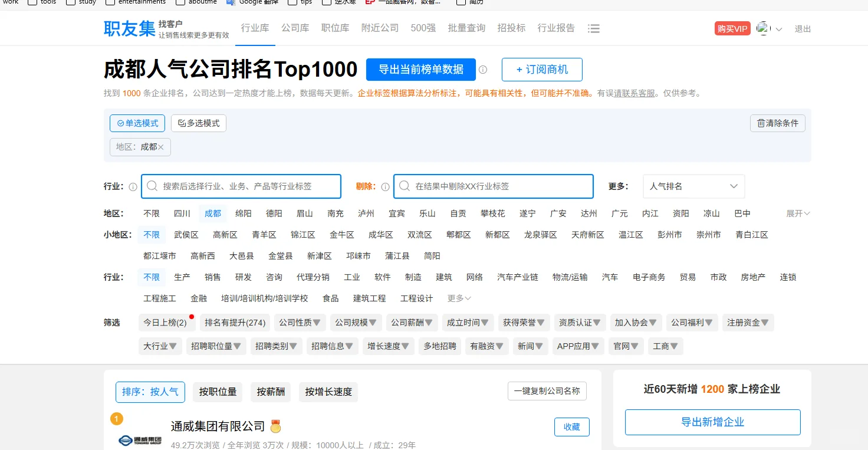
Task: Select 不限 in the 地区 row
Action: tap(152, 213)
